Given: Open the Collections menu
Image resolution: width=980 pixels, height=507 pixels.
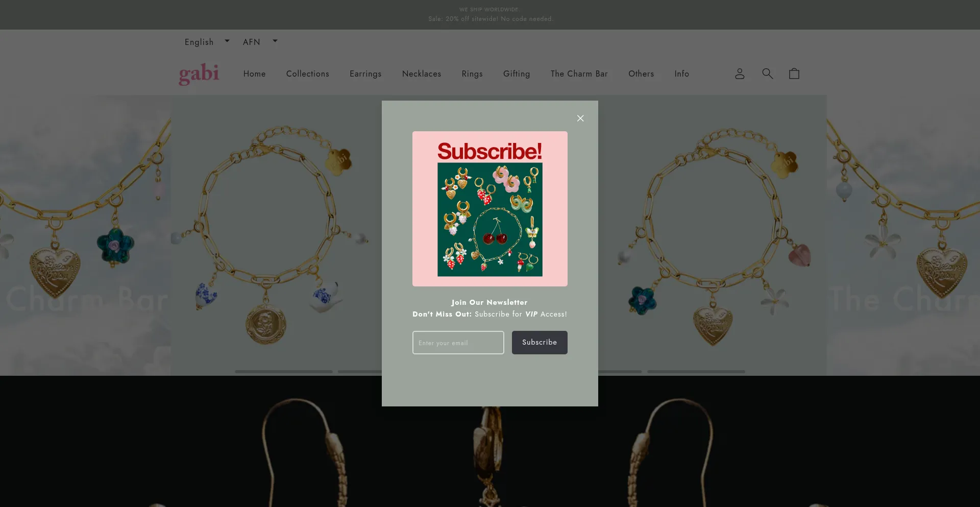Looking at the screenshot, I should [308, 74].
